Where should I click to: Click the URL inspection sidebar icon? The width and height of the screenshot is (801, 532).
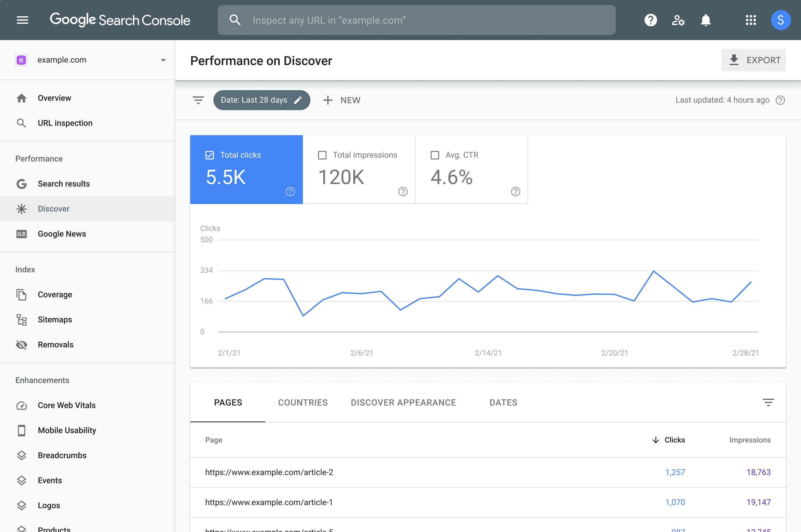21,123
